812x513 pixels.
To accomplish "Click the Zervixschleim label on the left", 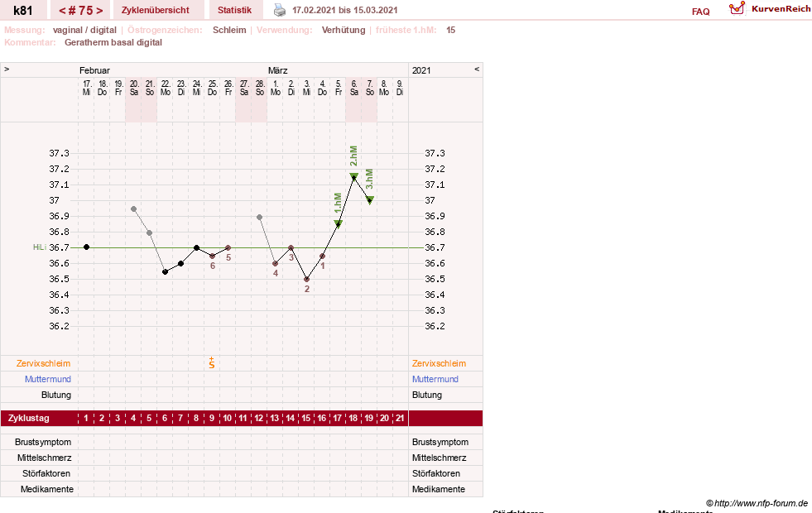I will click(43, 363).
